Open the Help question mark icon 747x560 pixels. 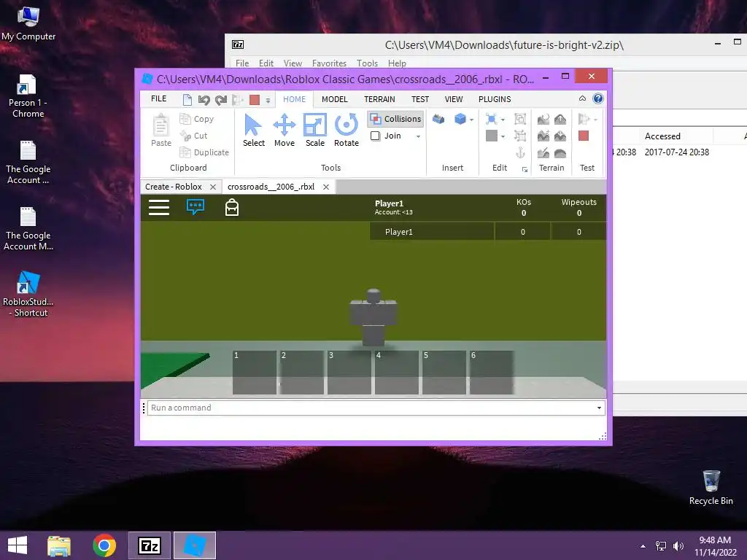[598, 98]
